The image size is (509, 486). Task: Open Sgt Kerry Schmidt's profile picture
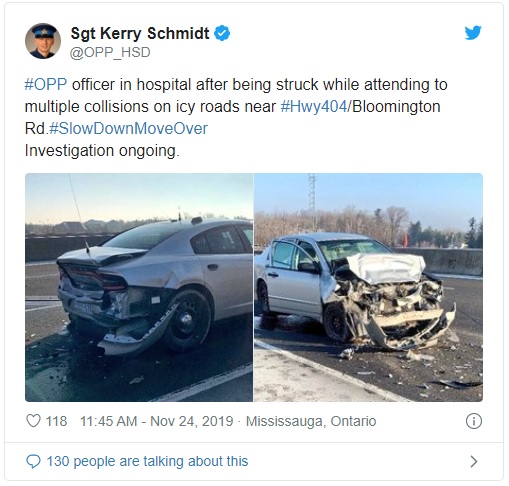pos(43,41)
